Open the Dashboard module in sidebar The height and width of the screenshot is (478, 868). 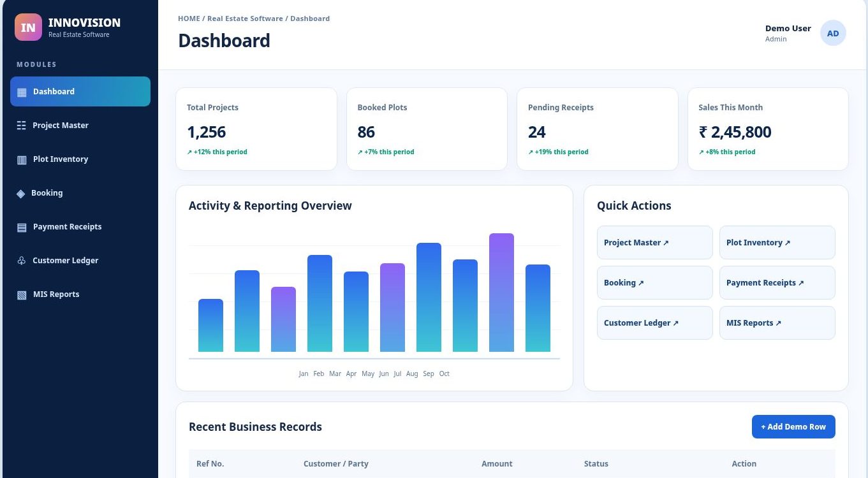(x=80, y=92)
